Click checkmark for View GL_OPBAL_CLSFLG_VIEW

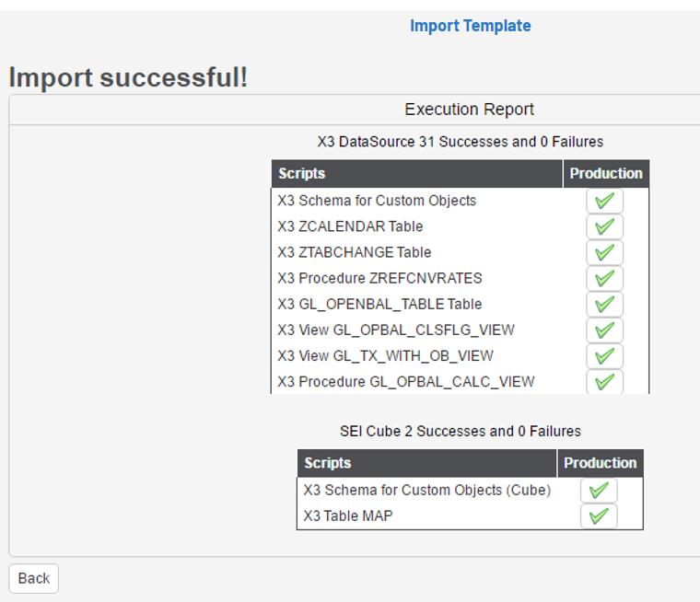pos(604,330)
